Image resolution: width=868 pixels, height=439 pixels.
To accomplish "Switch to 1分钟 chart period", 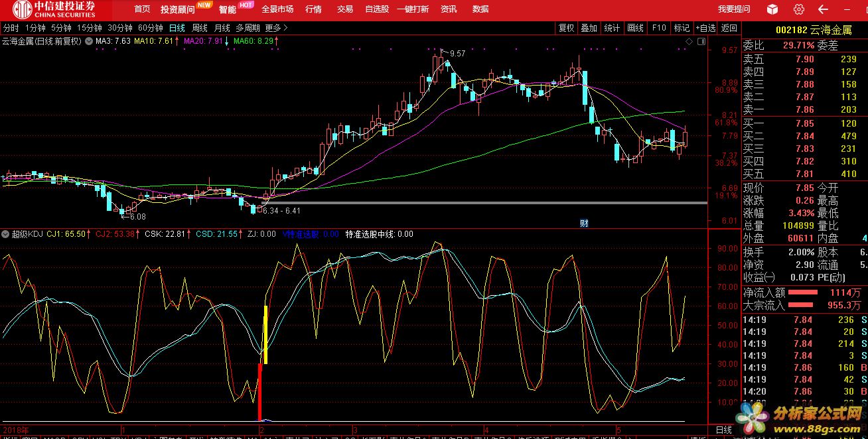I will click(35, 28).
